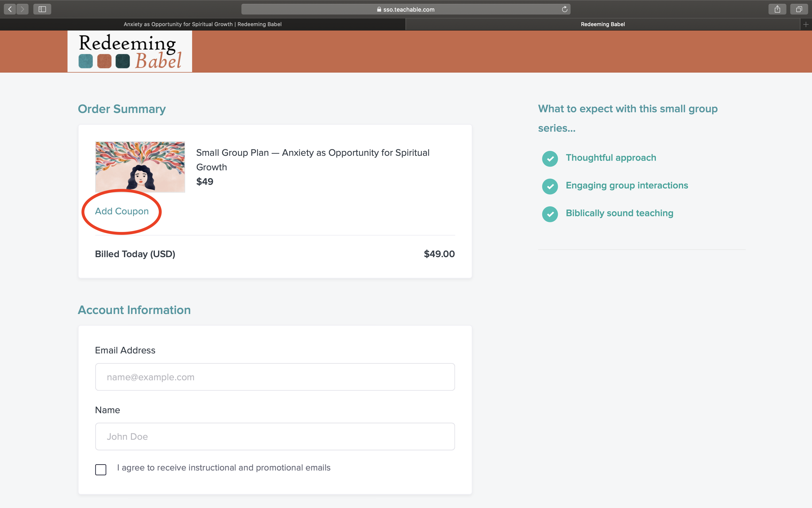Click the Engaging group interactions text
Viewport: 812px width, 508px height.
point(627,186)
